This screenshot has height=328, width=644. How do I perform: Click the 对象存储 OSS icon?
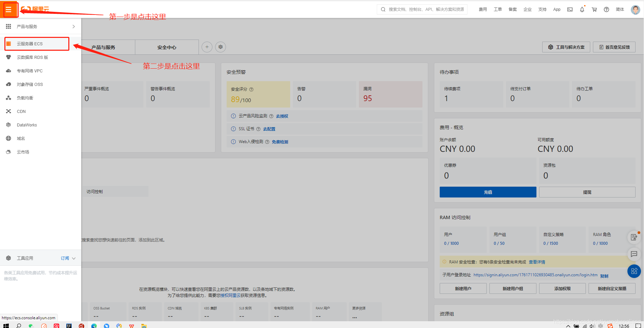click(9, 84)
